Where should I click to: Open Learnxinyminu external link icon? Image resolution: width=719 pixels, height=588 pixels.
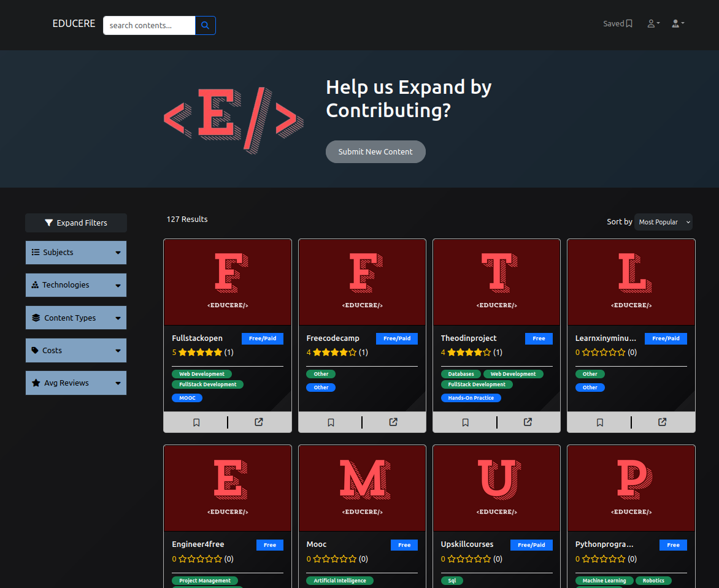pyautogui.click(x=662, y=422)
